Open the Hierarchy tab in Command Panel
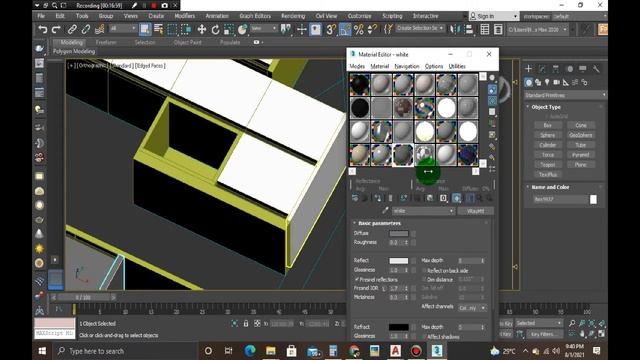 (x=556, y=69)
